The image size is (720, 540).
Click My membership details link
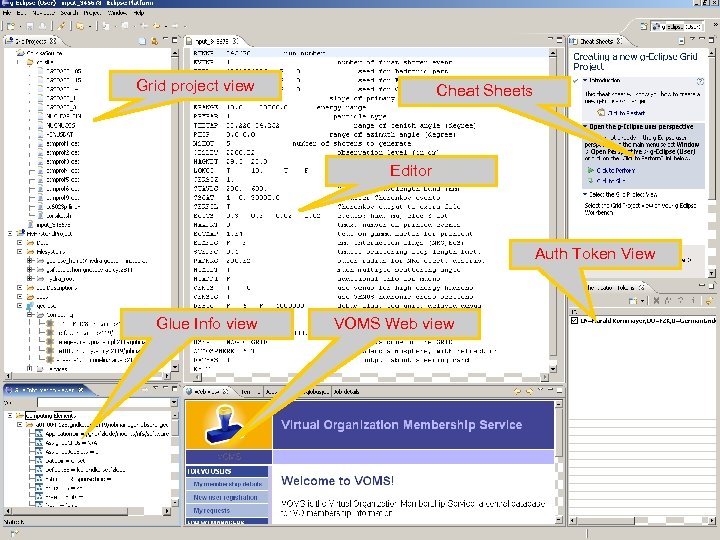tap(228, 484)
